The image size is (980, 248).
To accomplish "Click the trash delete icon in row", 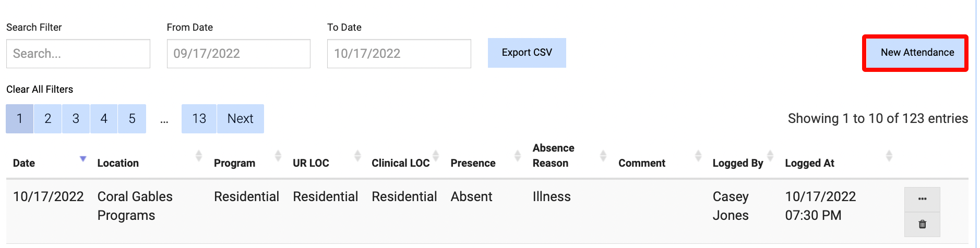I will [x=922, y=225].
